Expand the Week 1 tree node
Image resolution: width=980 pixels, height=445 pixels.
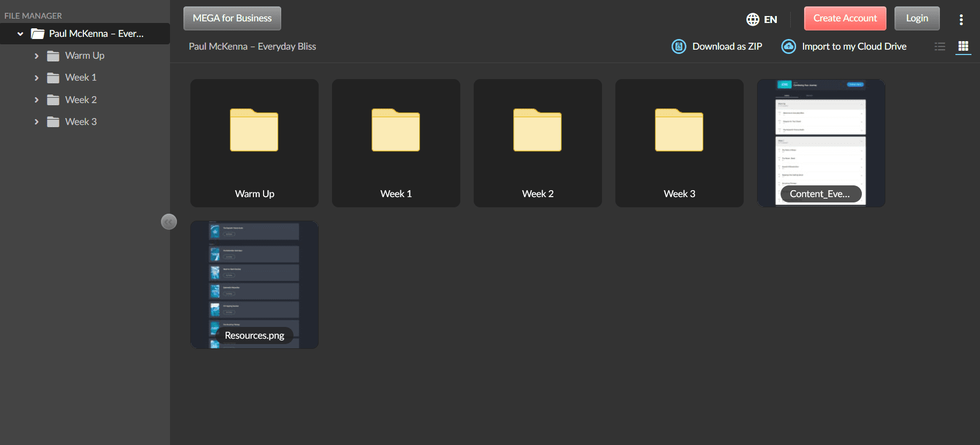tap(36, 78)
